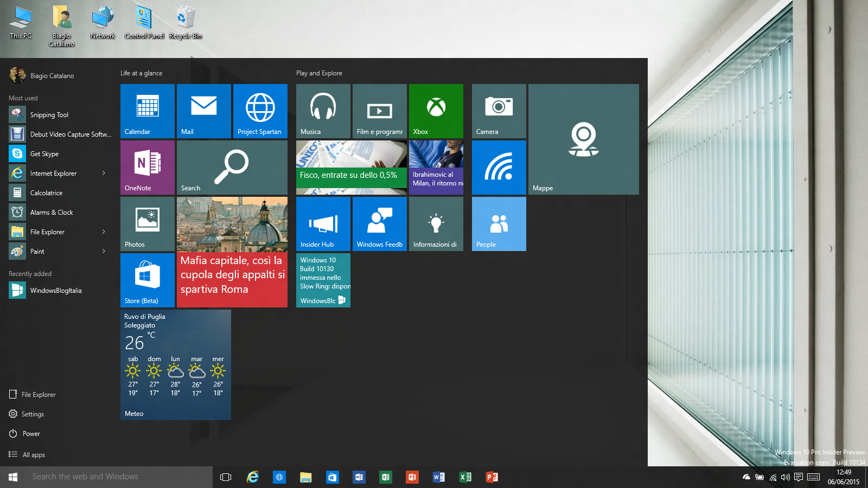The height and width of the screenshot is (488, 868).
Task: Open the WindowsBlogItalia live tile
Action: click(x=323, y=280)
